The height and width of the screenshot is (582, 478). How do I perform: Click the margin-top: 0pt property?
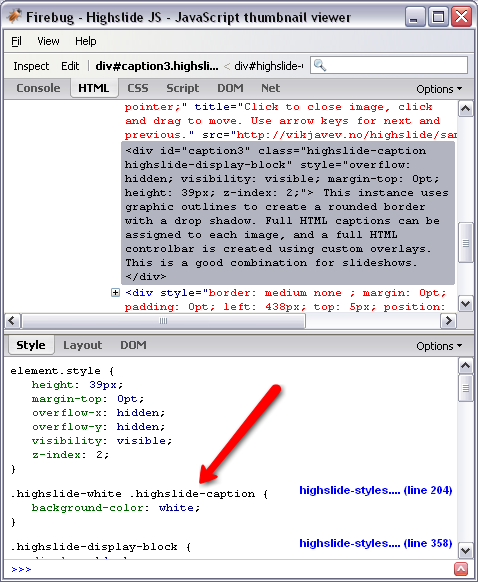[x=88, y=399]
